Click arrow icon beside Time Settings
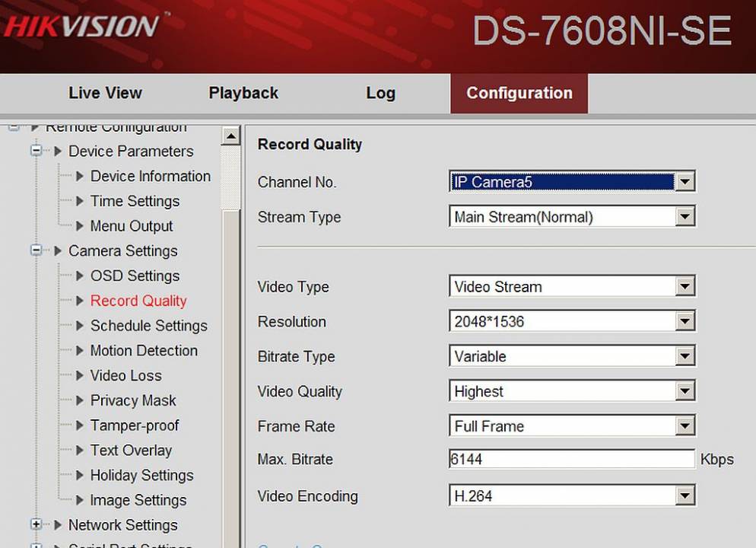This screenshot has height=548, width=756. (x=80, y=201)
